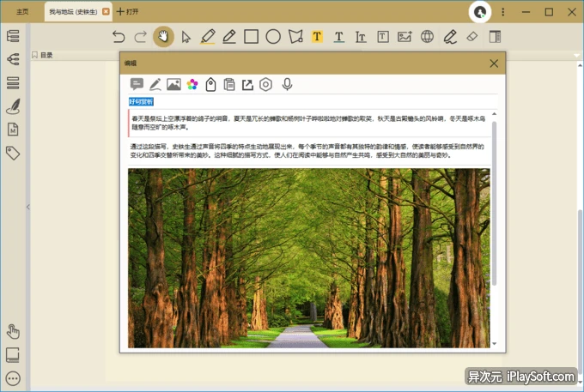
Task: Click the insert image tool
Action: (405, 36)
